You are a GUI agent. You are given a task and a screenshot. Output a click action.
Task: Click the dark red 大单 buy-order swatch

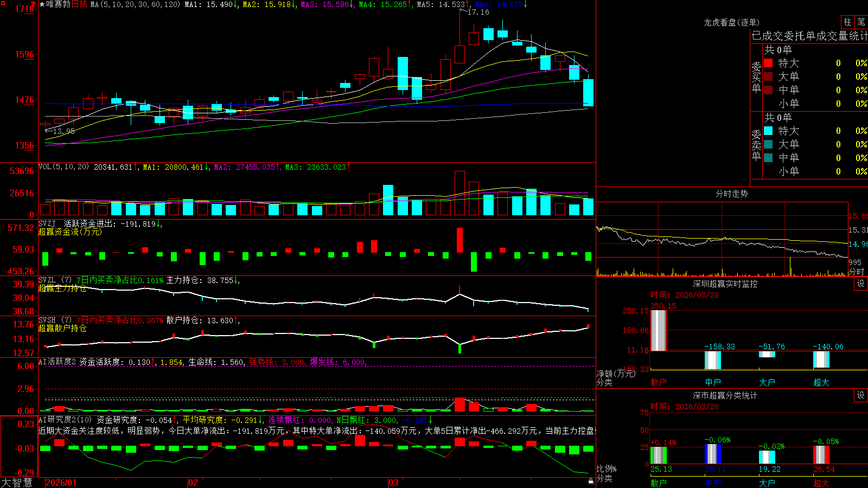point(768,76)
